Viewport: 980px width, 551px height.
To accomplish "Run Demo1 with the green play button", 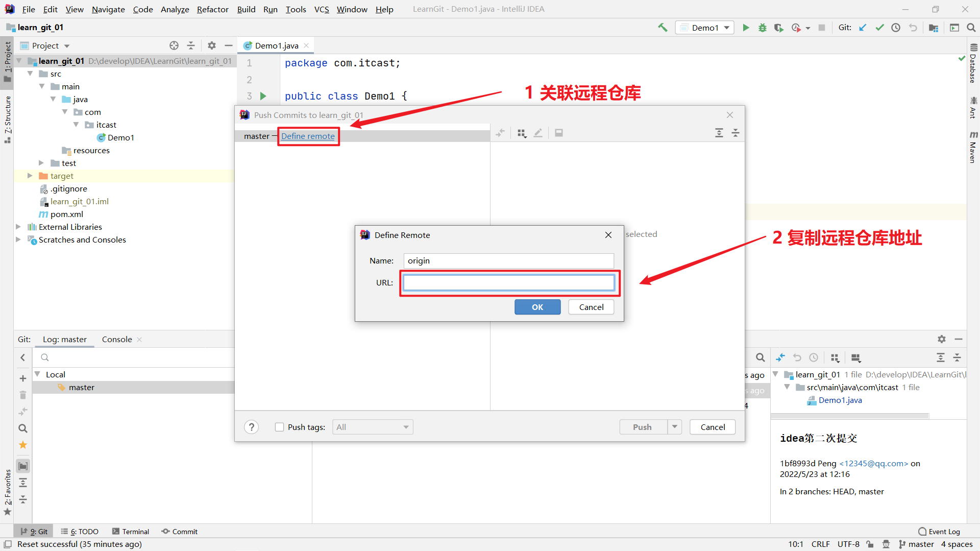I will [746, 28].
